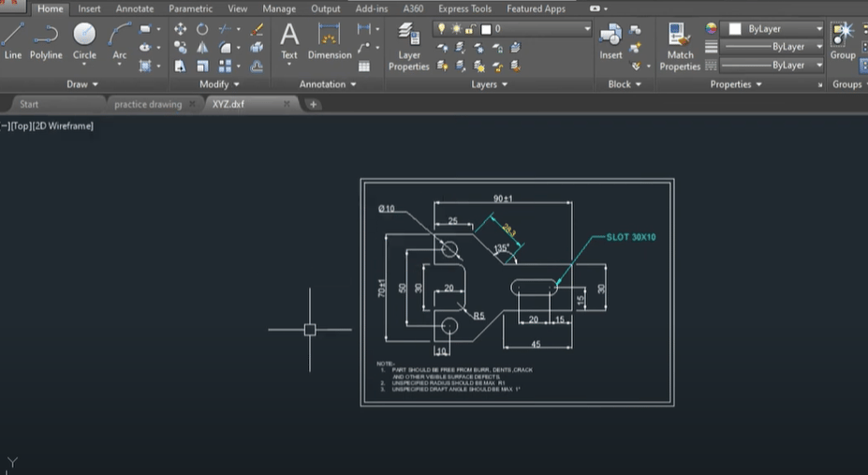Click new drawing tab plus button

pyautogui.click(x=313, y=104)
